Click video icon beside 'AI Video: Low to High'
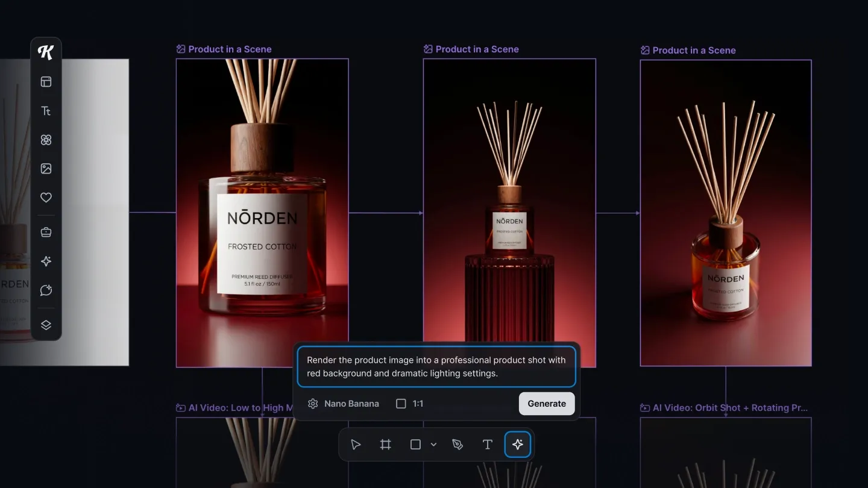The width and height of the screenshot is (868, 488). point(181,408)
